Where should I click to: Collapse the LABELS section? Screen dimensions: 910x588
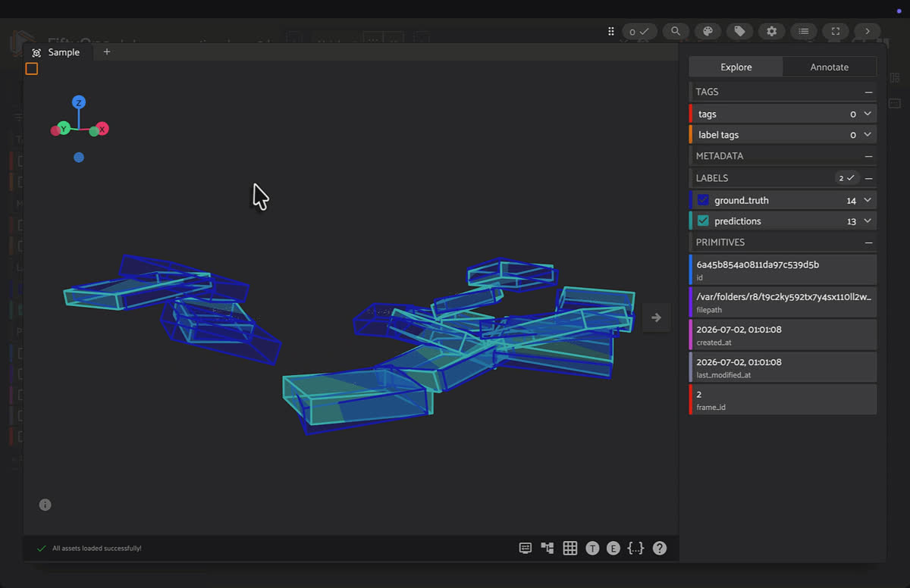pyautogui.click(x=868, y=178)
